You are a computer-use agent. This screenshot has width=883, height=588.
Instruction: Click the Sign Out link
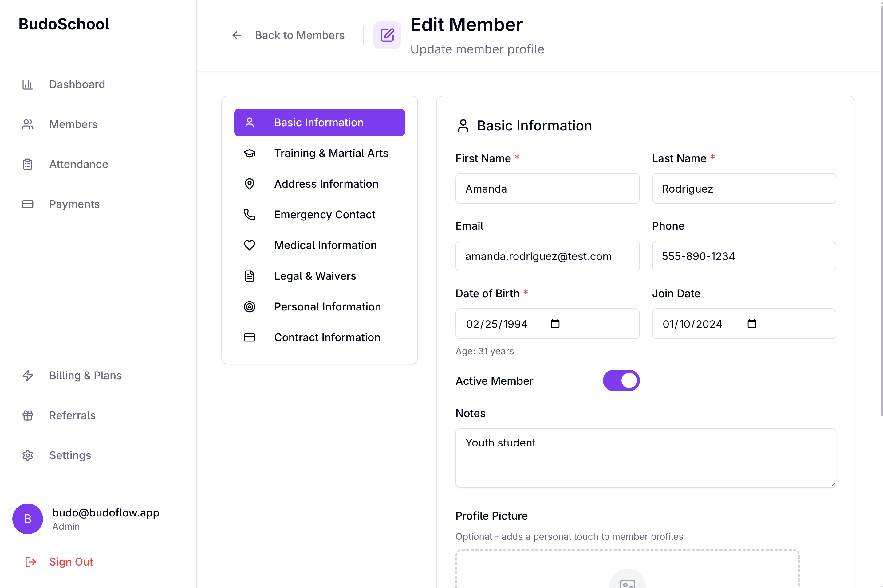71,561
